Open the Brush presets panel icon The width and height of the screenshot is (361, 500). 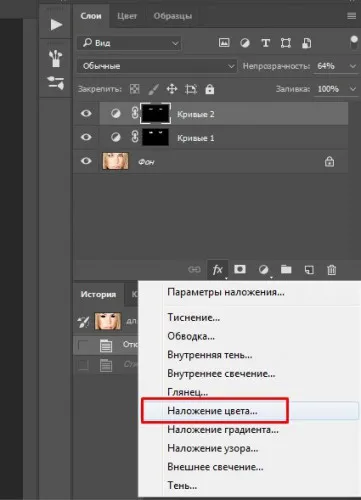click(x=55, y=58)
